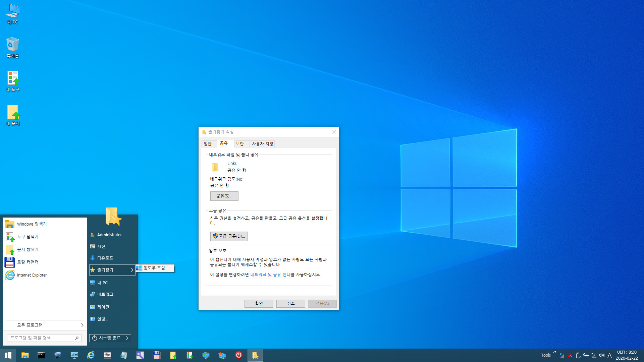Open 도구 탐색기 from Start menu

point(45,237)
